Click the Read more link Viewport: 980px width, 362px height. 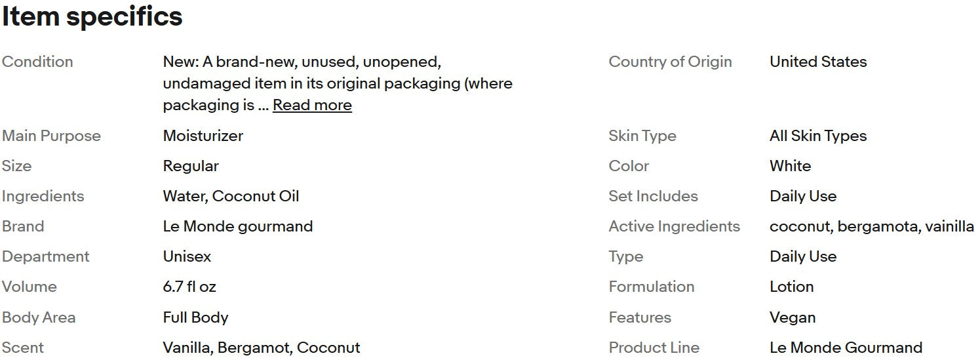(312, 105)
